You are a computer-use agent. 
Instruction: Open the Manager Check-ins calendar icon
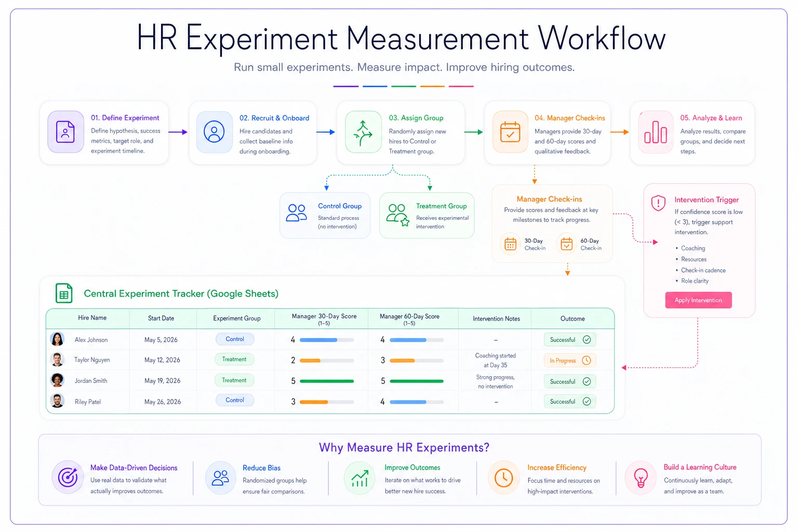tap(510, 132)
